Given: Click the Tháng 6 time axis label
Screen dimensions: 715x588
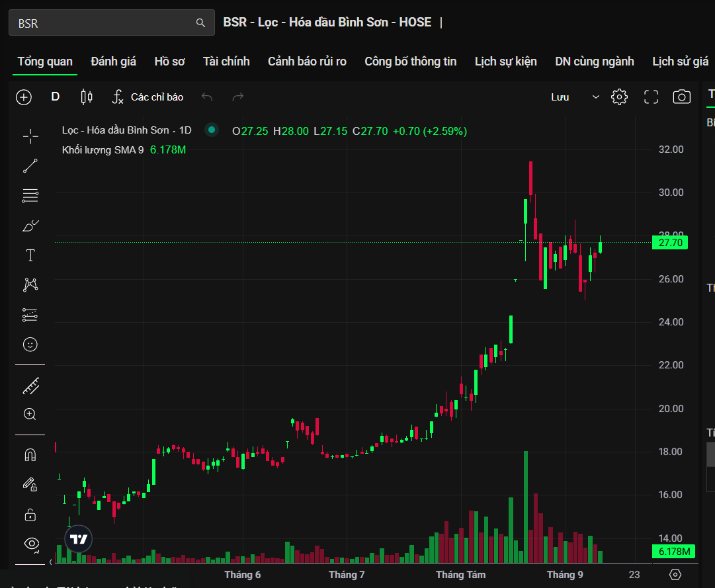Looking at the screenshot, I should click(x=243, y=575).
